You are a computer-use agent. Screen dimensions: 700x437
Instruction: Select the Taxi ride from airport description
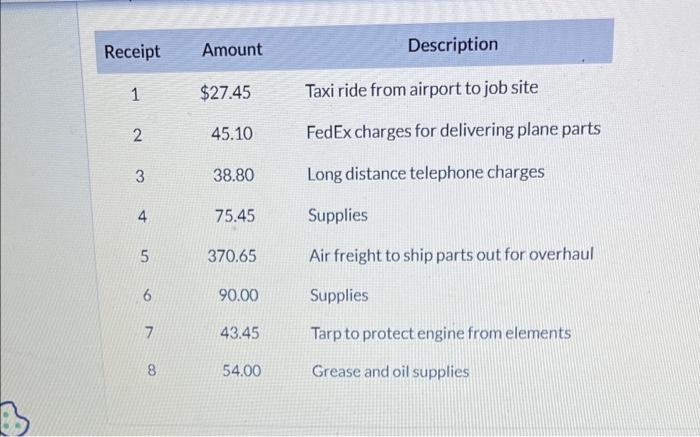[x=421, y=88]
